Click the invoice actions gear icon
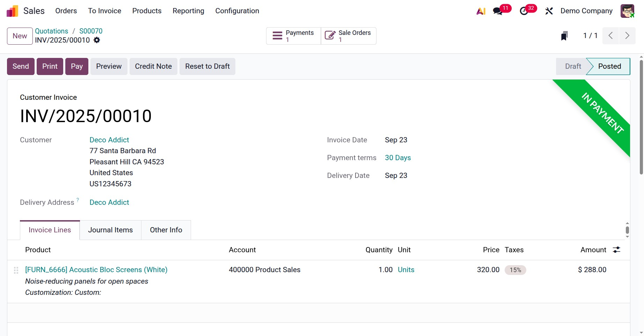Screen dimensions: 644x336 pyautogui.click(x=97, y=40)
